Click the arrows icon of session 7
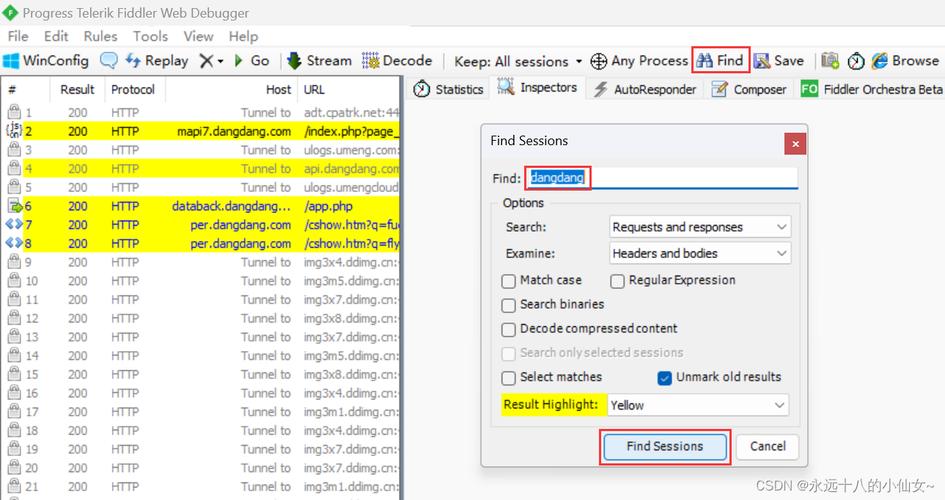Viewport: 945px width, 500px height. click(x=14, y=225)
